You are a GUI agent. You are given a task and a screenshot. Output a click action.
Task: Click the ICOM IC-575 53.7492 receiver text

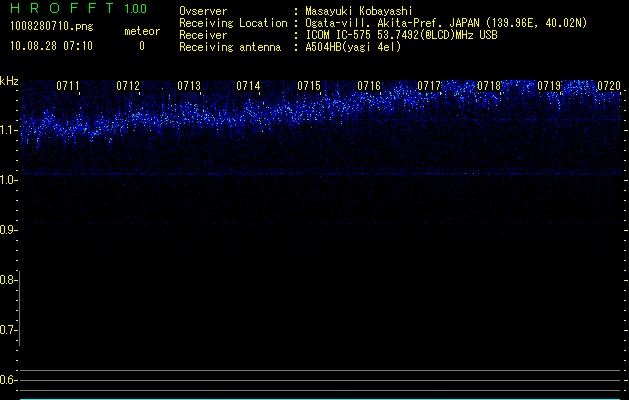pyautogui.click(x=402, y=35)
